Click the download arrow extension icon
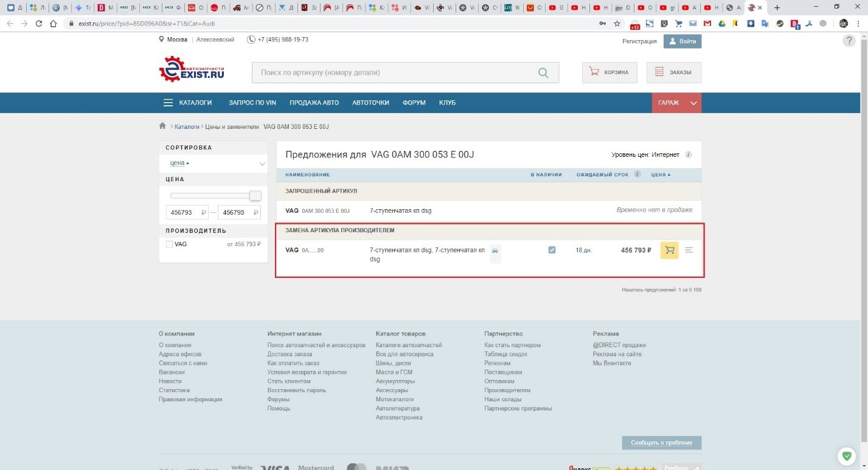 click(x=751, y=24)
